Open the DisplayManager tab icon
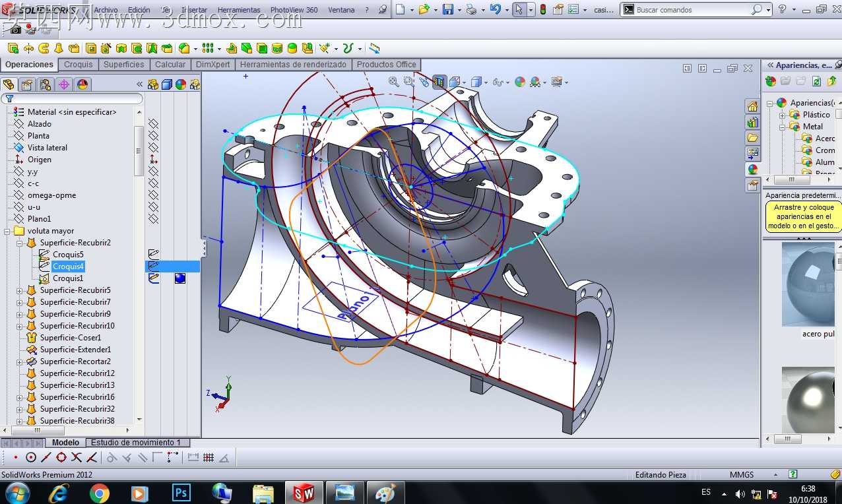The width and height of the screenshot is (842, 504). coord(82,84)
